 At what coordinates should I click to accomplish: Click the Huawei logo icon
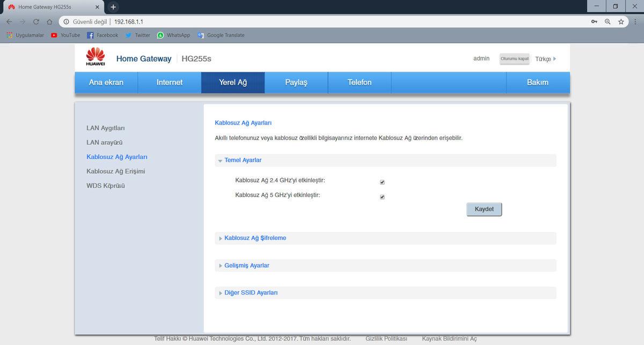pyautogui.click(x=96, y=57)
